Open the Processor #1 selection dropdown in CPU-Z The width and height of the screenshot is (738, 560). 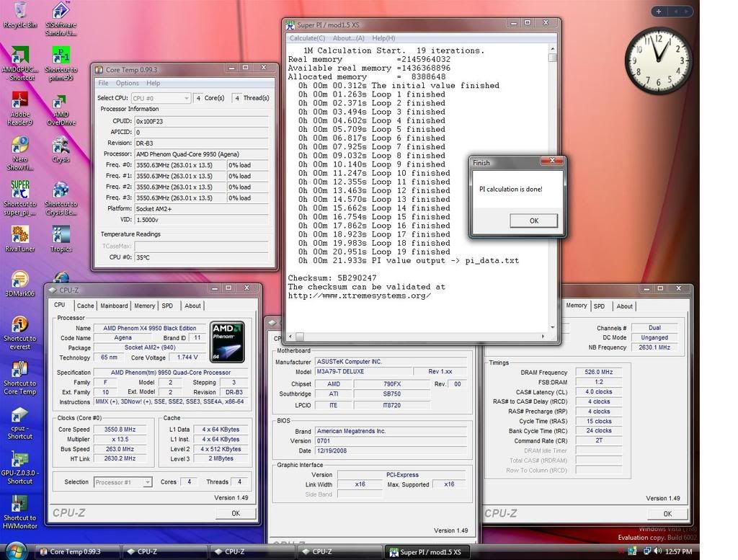123,482
